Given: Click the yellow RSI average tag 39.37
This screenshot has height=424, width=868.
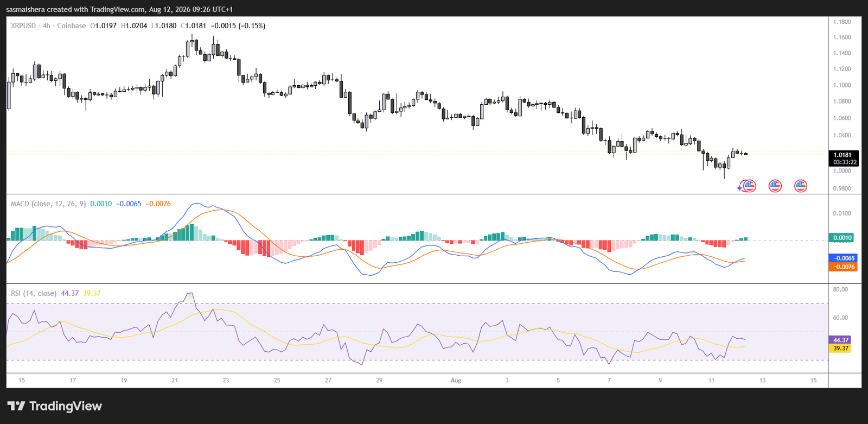Looking at the screenshot, I should click(x=840, y=349).
